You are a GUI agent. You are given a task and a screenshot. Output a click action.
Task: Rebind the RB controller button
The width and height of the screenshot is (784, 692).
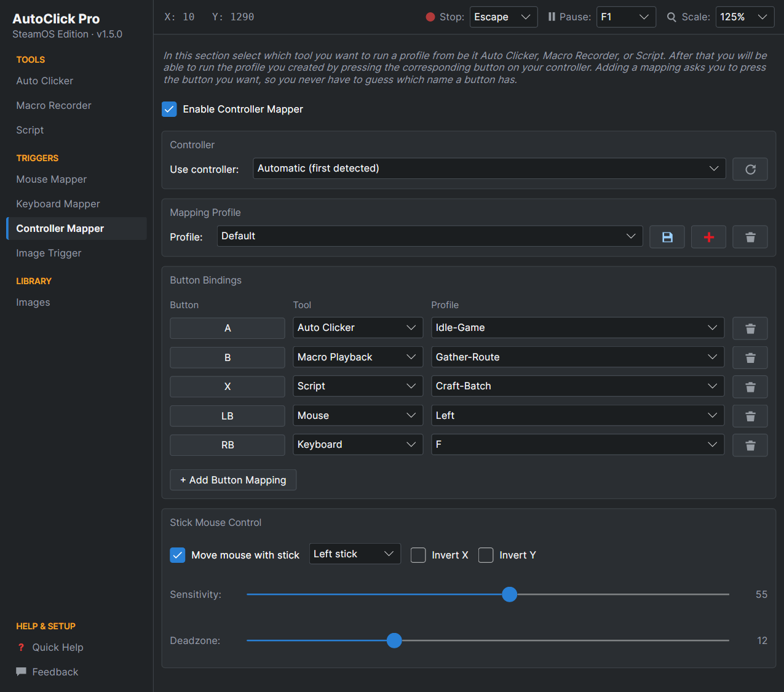click(x=228, y=445)
